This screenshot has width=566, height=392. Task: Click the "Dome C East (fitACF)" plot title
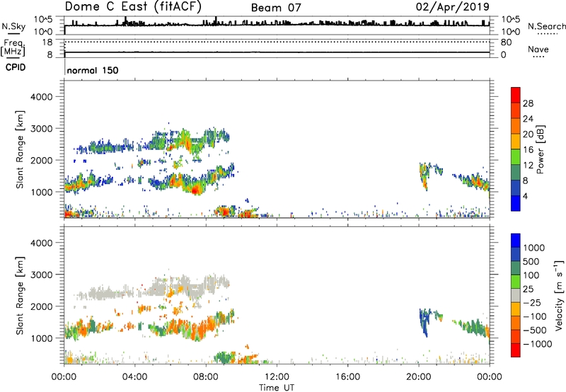coord(133,6)
